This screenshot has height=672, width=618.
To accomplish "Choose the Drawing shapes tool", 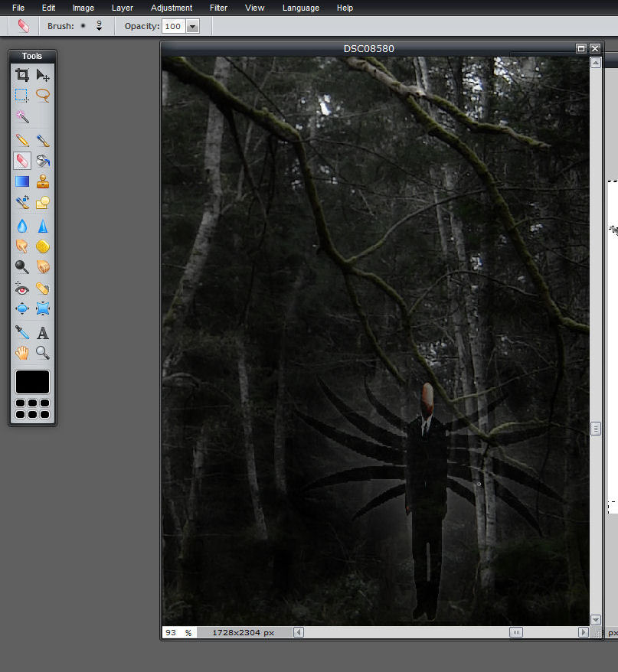I will click(x=42, y=202).
